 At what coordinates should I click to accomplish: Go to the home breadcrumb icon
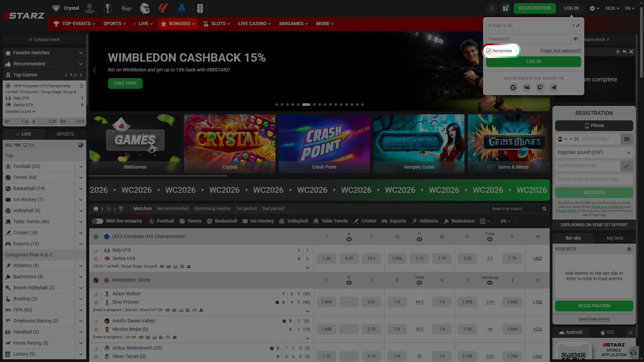point(96,209)
